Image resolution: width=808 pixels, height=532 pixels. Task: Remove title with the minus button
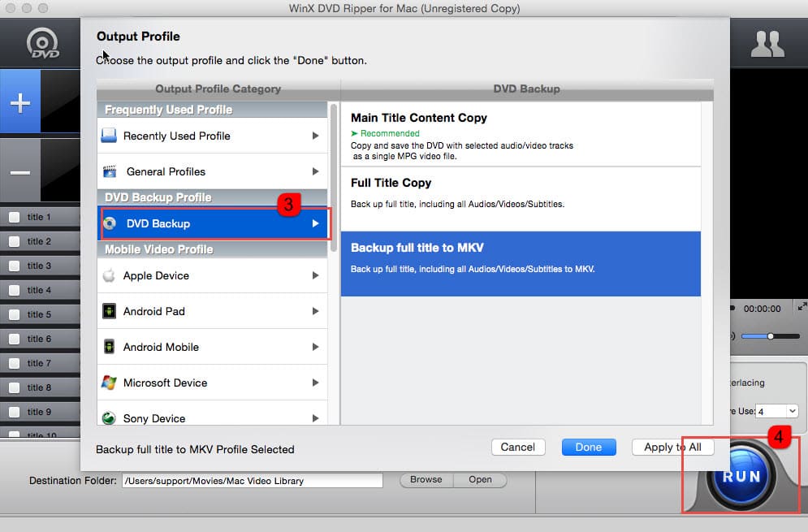(20, 171)
